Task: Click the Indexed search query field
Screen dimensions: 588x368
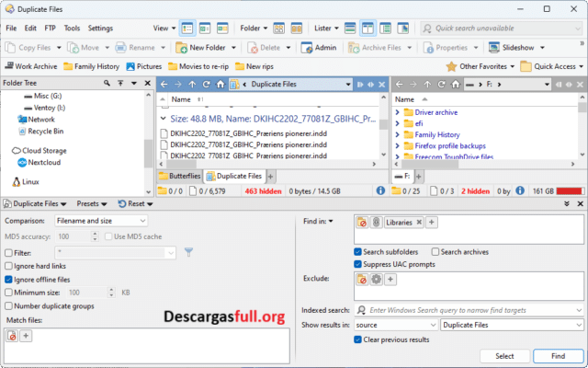Action: click(x=469, y=310)
